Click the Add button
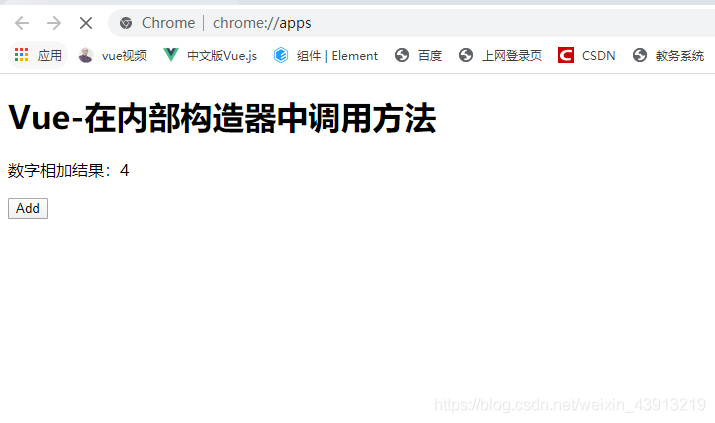This screenshot has height=423, width=715. tap(28, 208)
